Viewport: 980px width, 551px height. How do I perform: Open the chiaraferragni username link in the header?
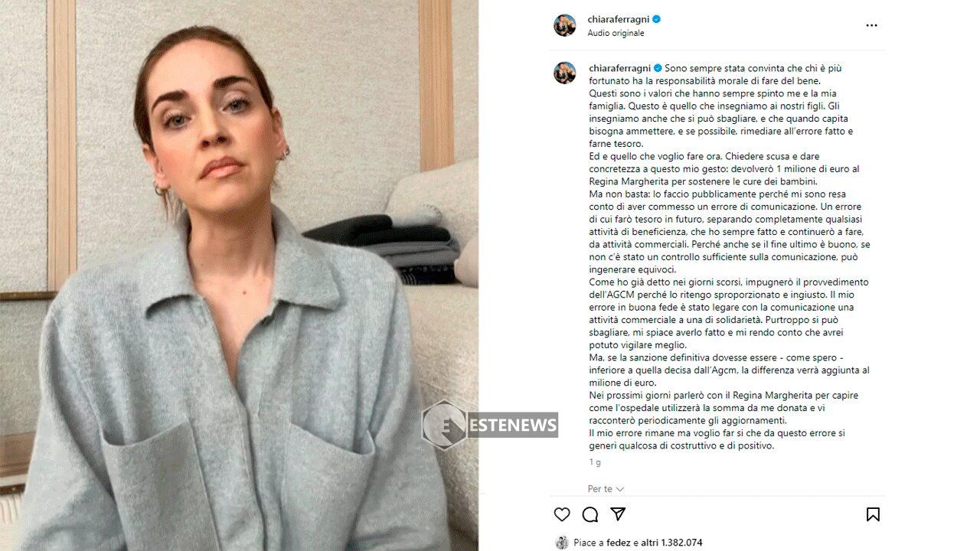(x=619, y=19)
